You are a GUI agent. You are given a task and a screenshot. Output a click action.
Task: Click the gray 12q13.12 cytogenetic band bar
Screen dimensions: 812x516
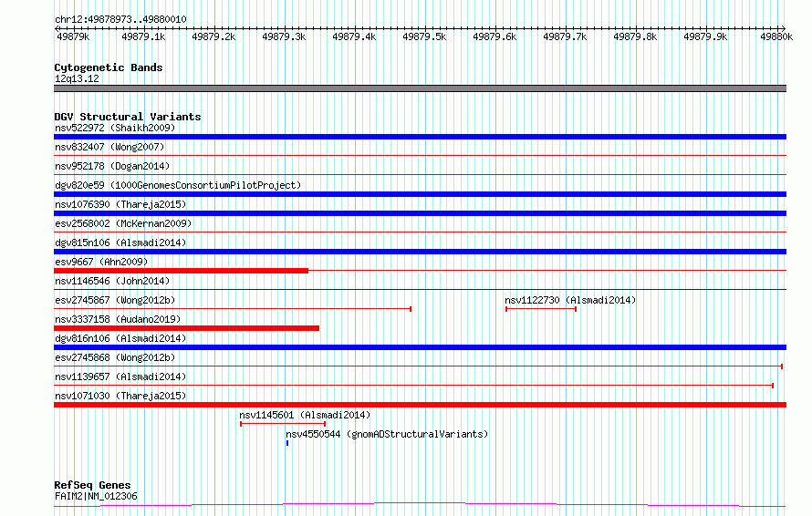420,88
